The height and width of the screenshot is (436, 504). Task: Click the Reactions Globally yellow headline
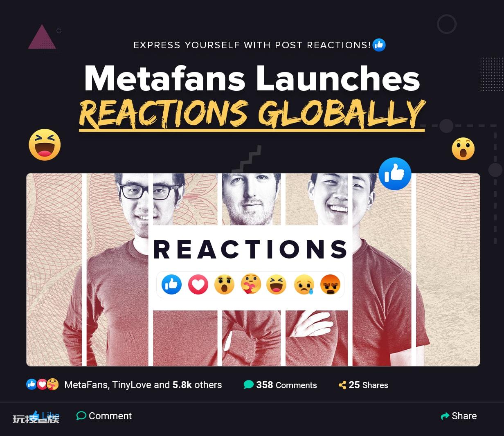pyautogui.click(x=252, y=114)
